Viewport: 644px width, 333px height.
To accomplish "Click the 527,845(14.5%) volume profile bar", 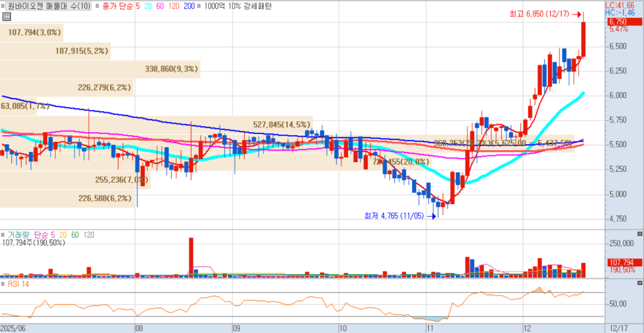I will pyautogui.click(x=157, y=124).
